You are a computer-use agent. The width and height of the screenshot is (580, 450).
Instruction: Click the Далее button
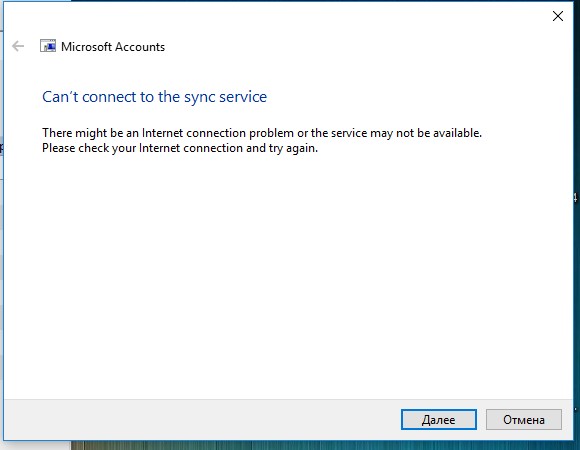click(x=439, y=420)
